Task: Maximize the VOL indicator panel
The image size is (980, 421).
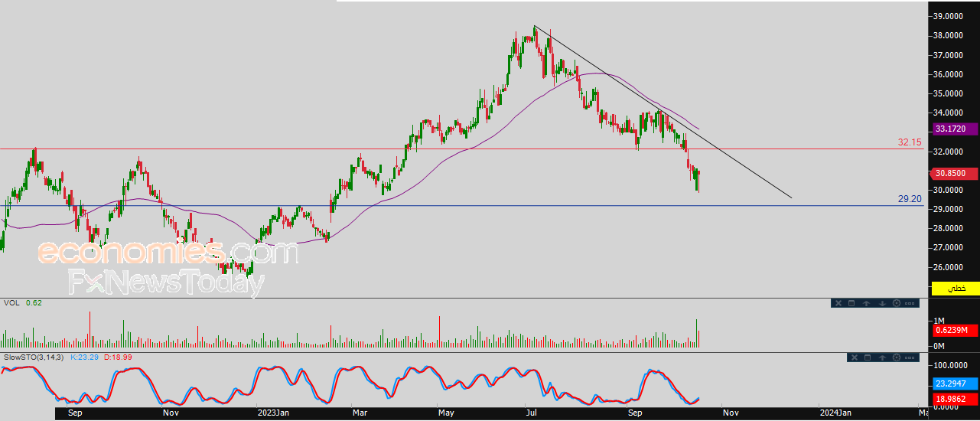Action: (x=851, y=303)
